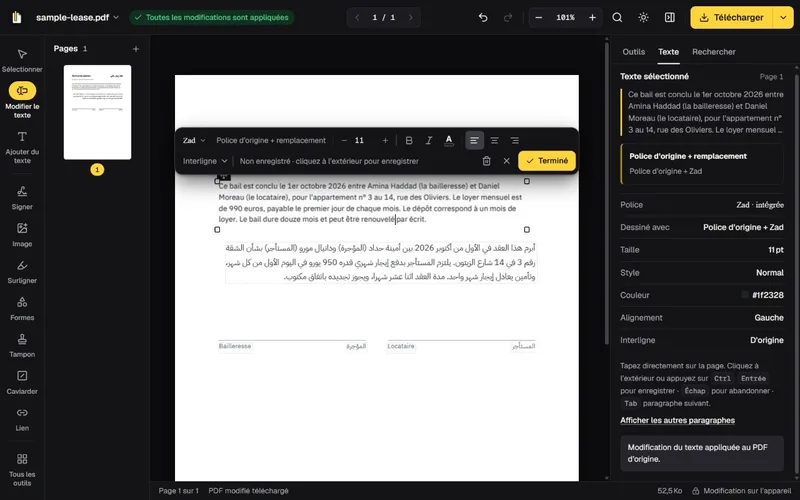Open the Formes shapes tool
Viewport: 800px width, 500px height.
(x=22, y=309)
